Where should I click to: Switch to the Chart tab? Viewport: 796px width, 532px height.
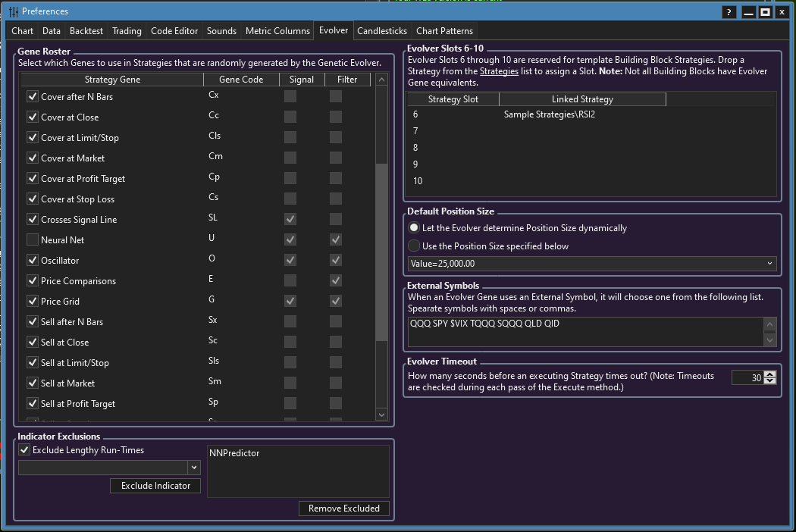click(22, 31)
